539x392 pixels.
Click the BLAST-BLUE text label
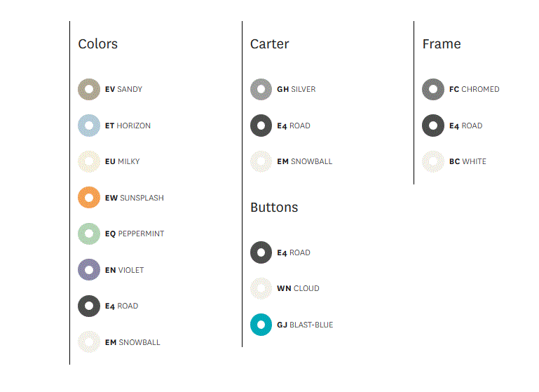click(x=311, y=325)
